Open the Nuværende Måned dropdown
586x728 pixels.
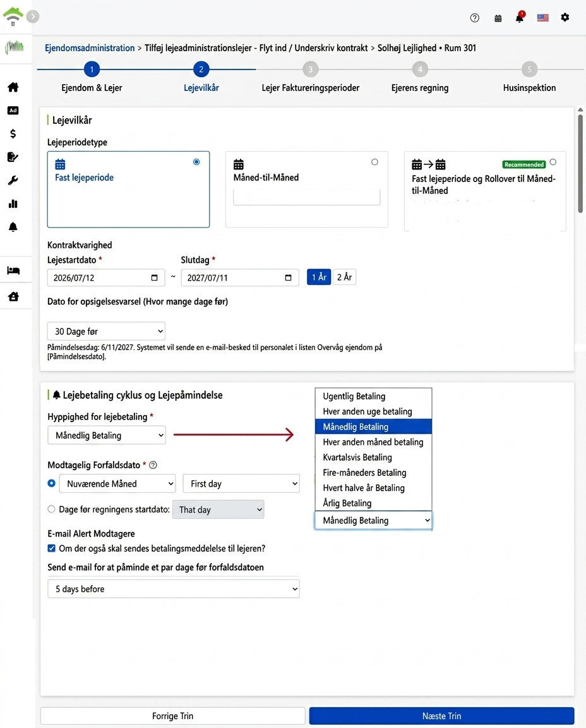[x=117, y=483]
